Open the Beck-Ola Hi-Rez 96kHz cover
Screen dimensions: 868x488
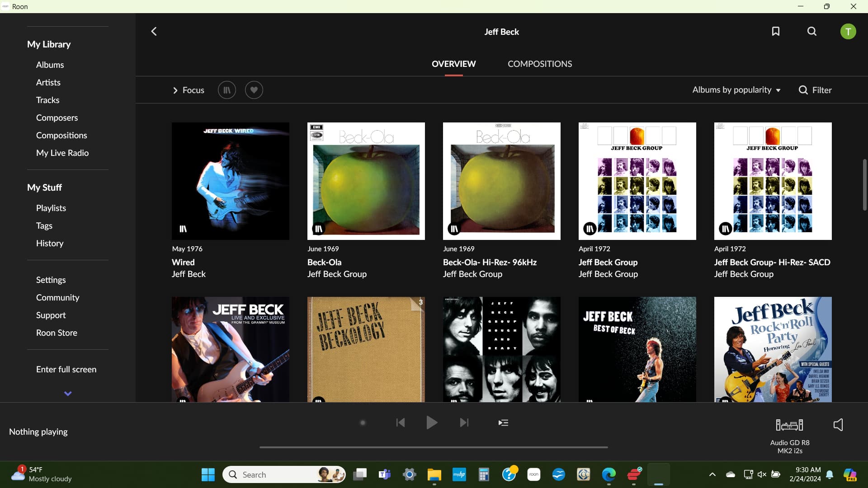click(x=502, y=181)
